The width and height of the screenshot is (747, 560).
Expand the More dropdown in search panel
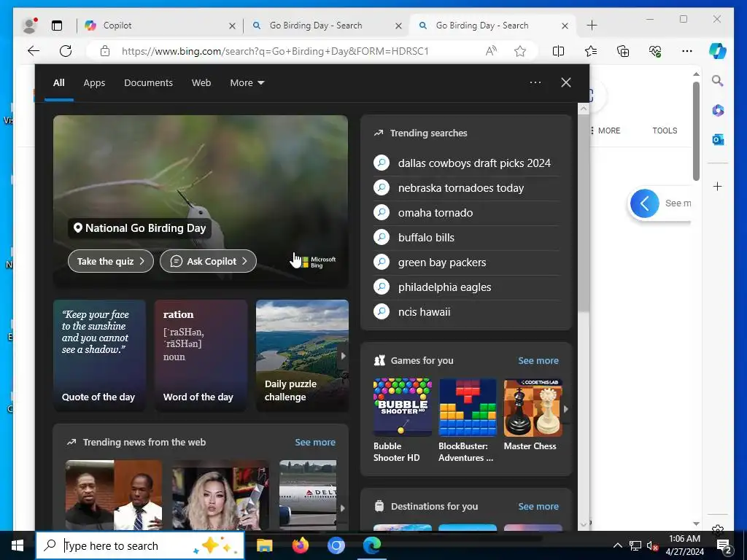pos(247,83)
